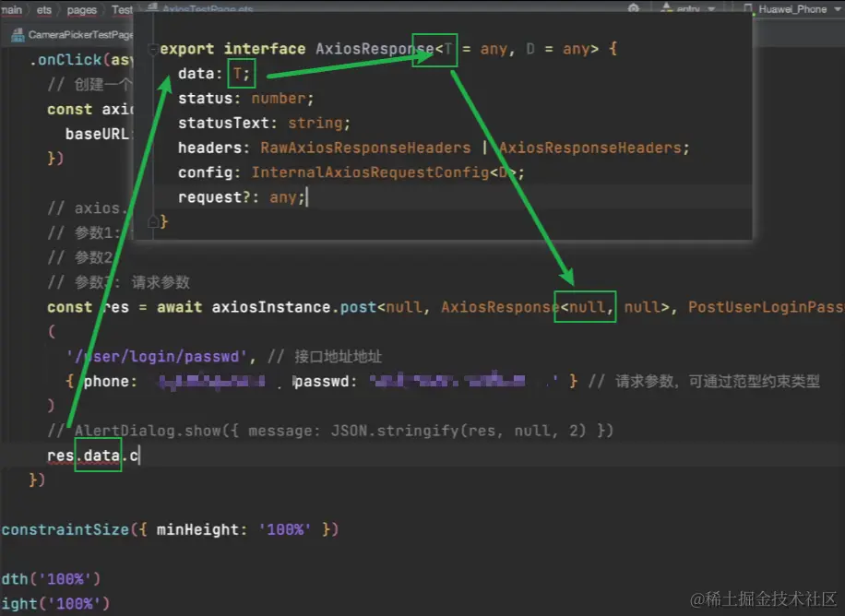This screenshot has height=616, width=845.
Task: Click 'InternalAxiosRequestConfig' type name
Action: [x=370, y=172]
